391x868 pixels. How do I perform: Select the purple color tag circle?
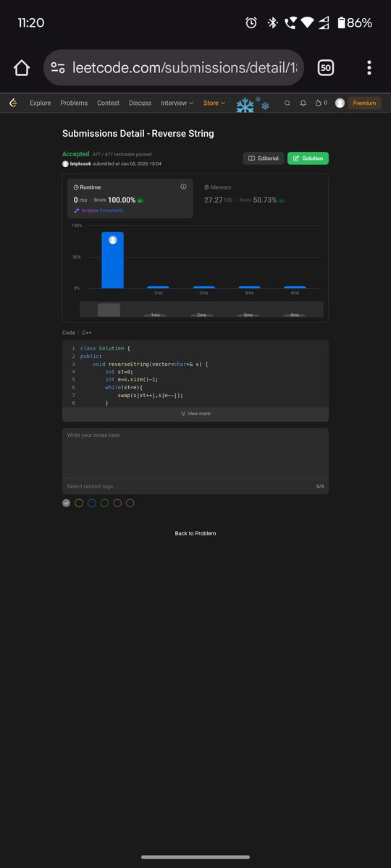pyautogui.click(x=130, y=503)
